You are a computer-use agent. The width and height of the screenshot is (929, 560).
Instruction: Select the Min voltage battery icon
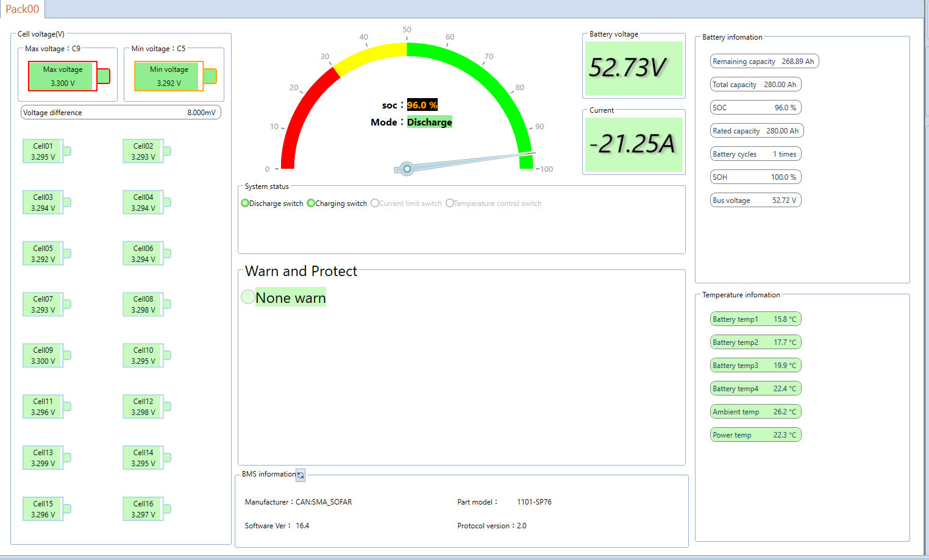click(x=176, y=76)
